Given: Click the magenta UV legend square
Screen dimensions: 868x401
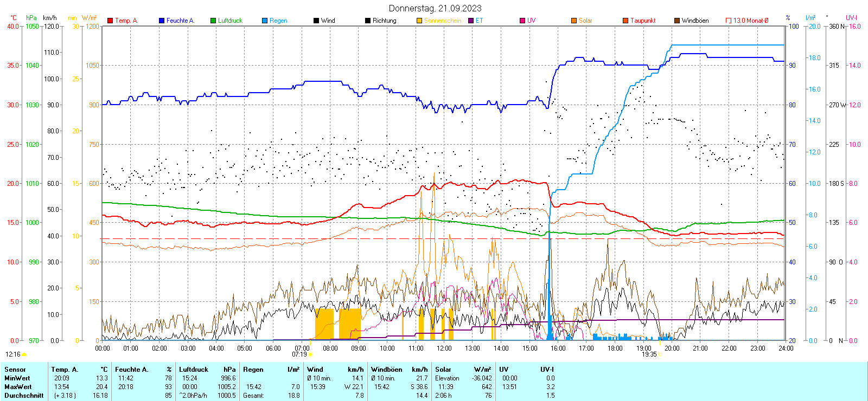Looking at the screenshot, I should pyautogui.click(x=522, y=21).
